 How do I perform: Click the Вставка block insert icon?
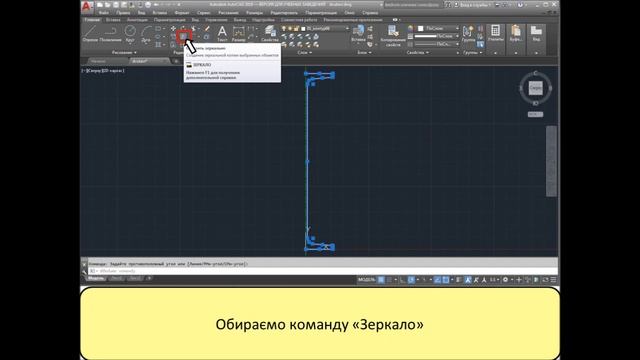coord(358,33)
